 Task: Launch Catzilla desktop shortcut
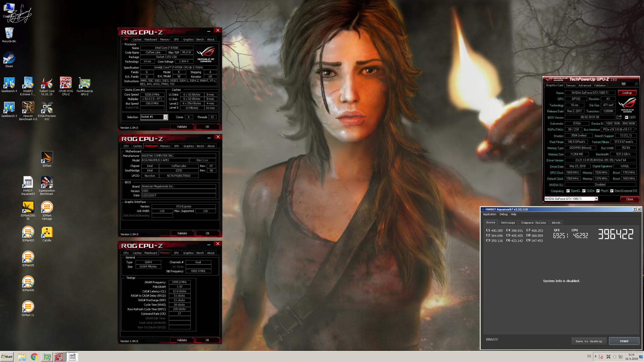[x=47, y=234]
